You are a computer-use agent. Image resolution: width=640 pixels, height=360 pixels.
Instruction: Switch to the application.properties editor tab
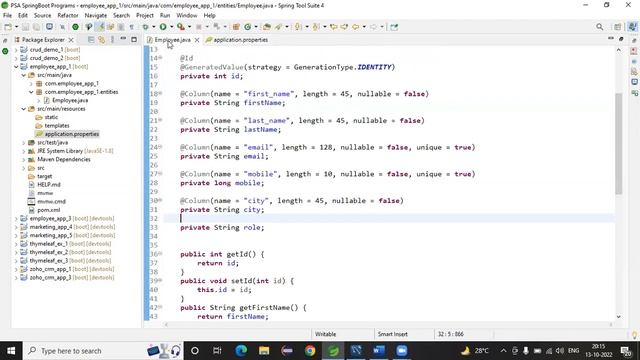pos(237,40)
